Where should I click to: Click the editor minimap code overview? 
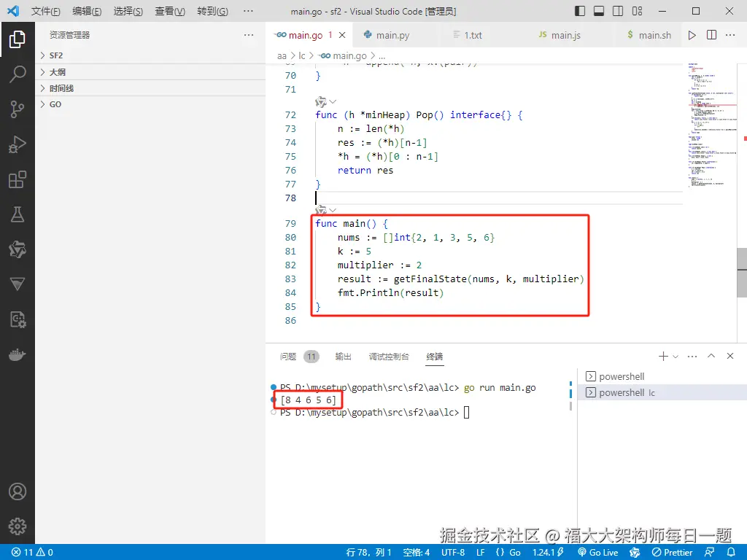712,125
